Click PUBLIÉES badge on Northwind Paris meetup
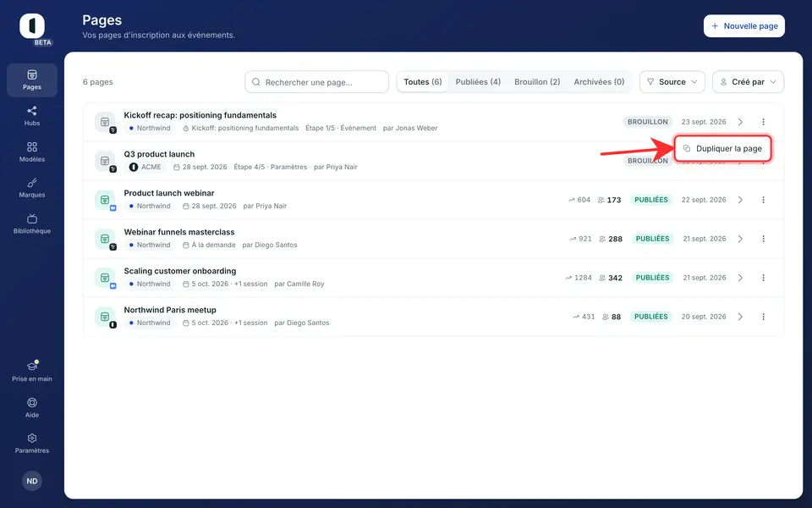 pos(651,316)
